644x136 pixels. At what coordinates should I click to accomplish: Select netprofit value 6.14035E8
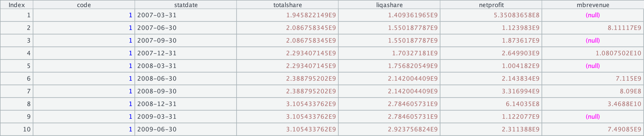pyautogui.click(x=491, y=104)
